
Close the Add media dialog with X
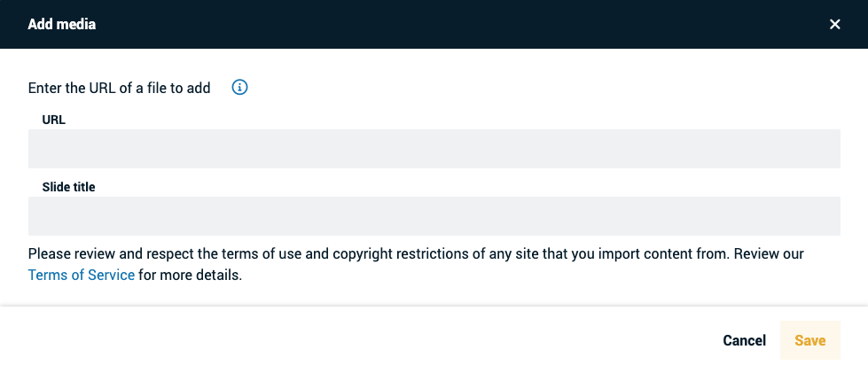835,24
